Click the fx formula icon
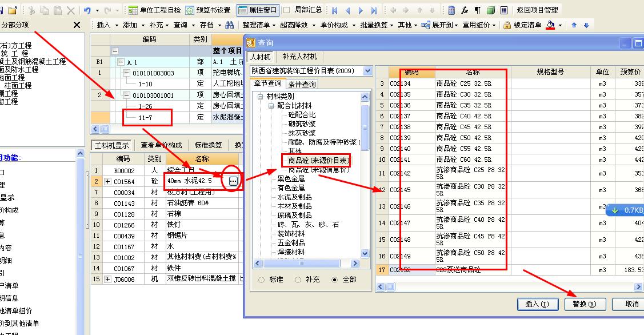 465,10
